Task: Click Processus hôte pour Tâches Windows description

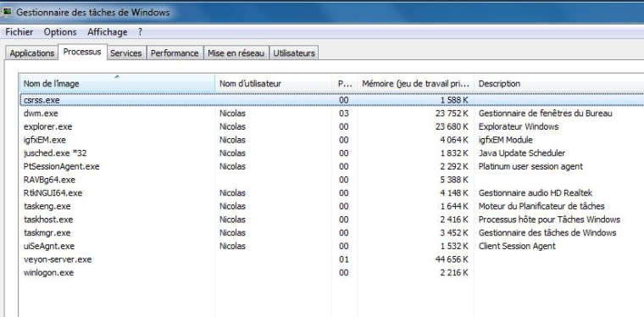Action: click(549, 220)
